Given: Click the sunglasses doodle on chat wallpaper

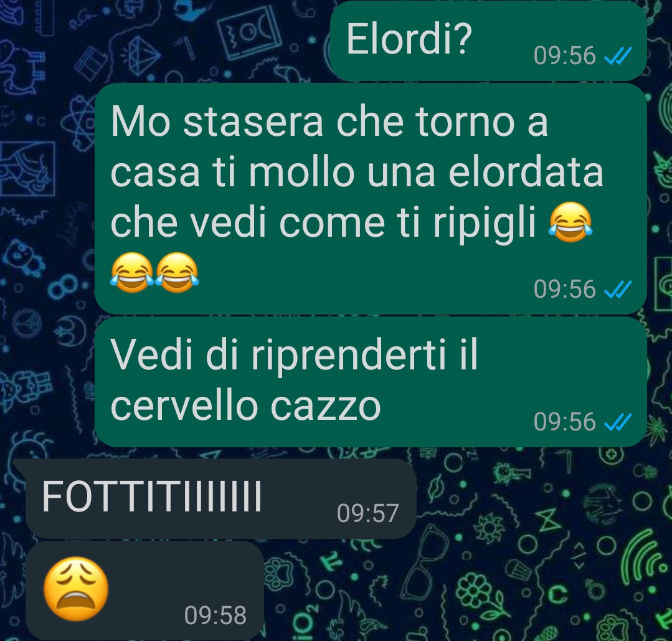Looking at the screenshot, I should coord(424,562).
